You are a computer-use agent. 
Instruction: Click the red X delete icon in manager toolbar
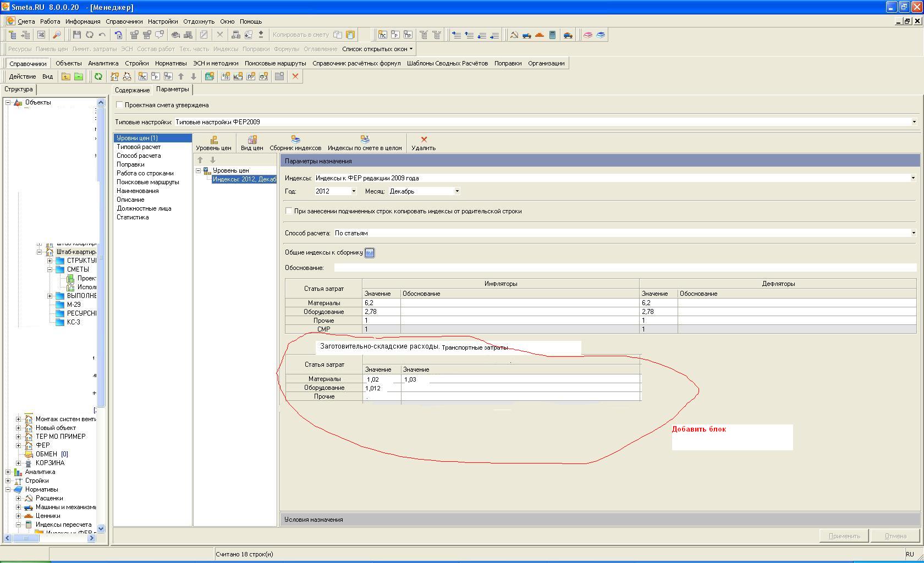(295, 76)
